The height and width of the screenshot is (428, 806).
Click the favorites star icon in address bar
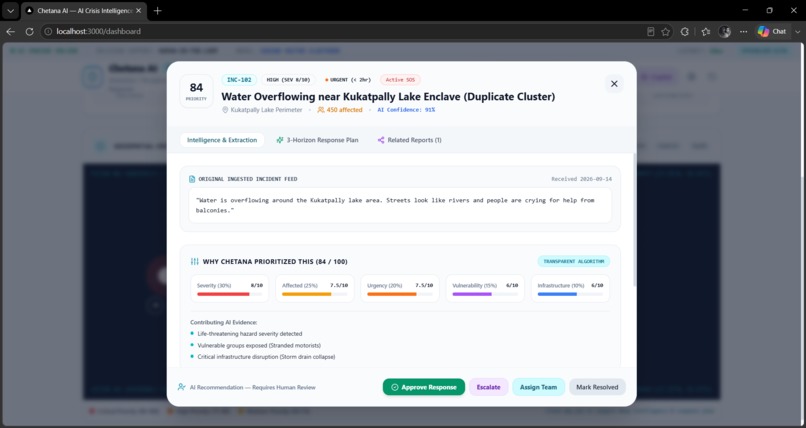[x=666, y=31]
